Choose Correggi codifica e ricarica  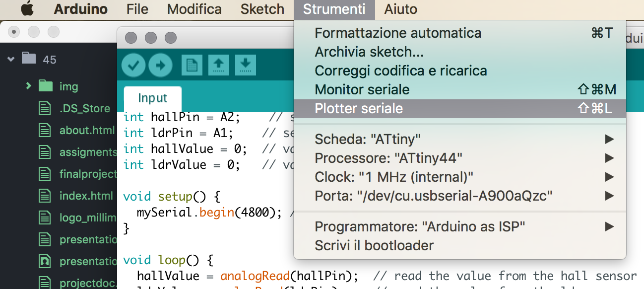(x=460, y=71)
